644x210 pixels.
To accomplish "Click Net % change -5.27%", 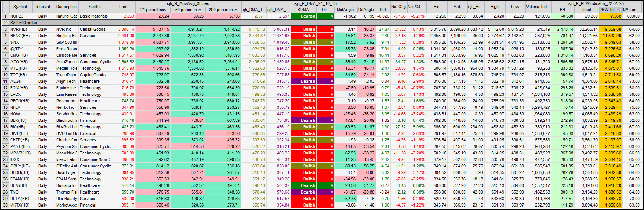I will [x=416, y=16].
